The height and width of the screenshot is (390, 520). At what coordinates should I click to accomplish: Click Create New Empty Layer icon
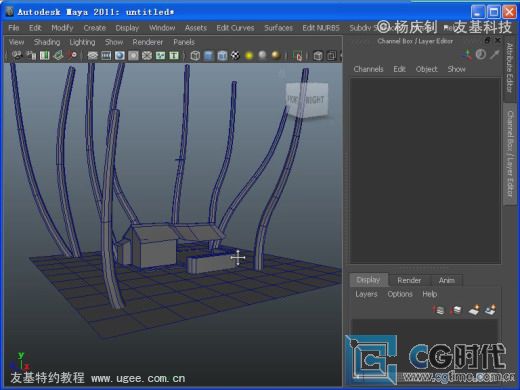pos(474,310)
